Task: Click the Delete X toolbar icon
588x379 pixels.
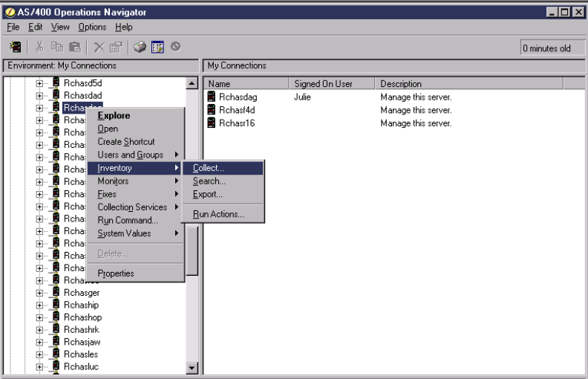Action: click(99, 47)
